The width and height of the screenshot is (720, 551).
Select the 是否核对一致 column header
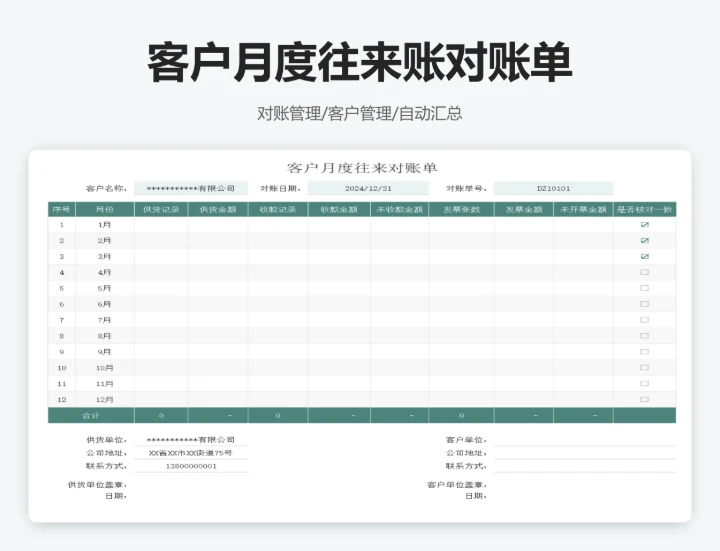pos(645,209)
